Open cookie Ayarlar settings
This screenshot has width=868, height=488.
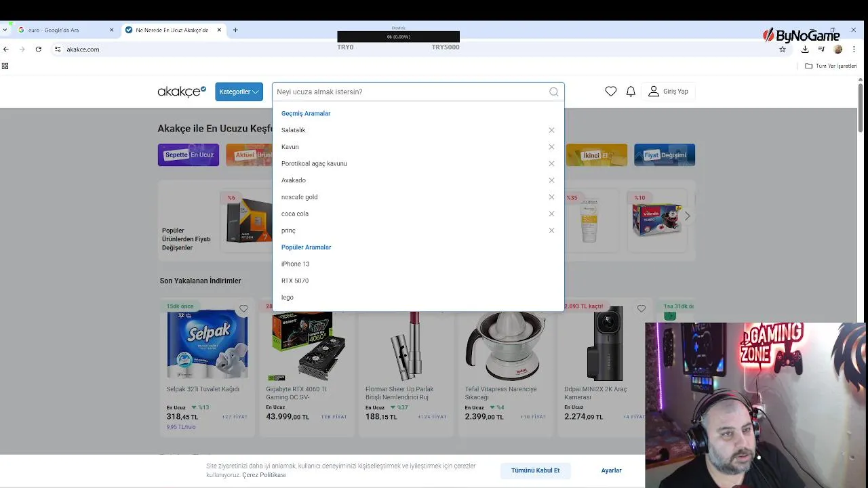point(611,470)
